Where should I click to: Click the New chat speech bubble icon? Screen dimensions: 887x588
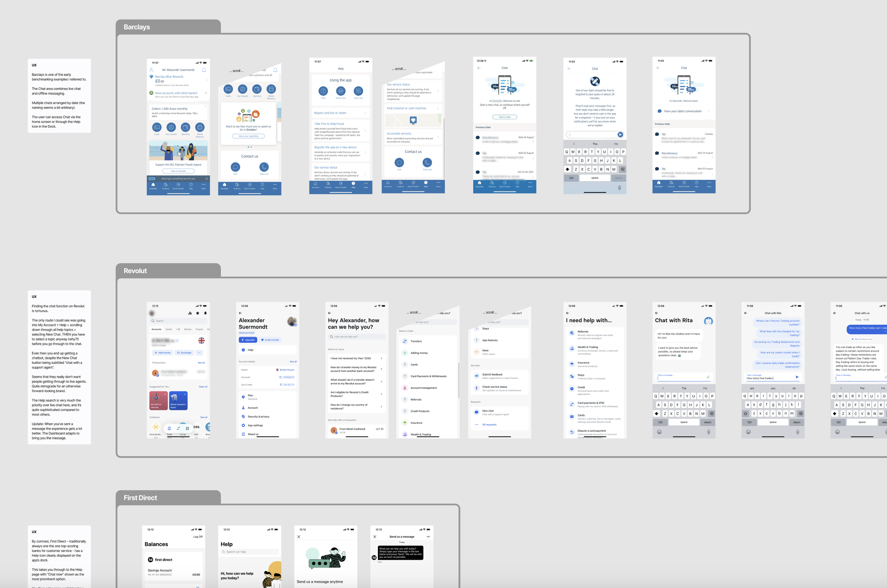[476, 412]
